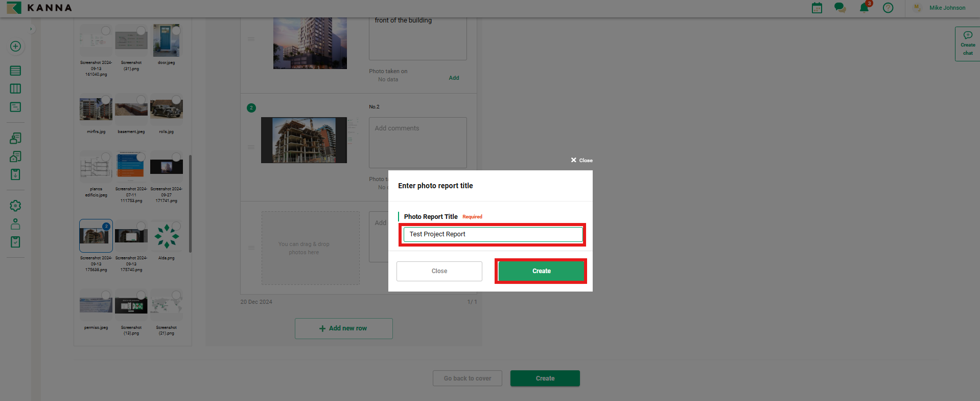Click the plus circle icon in sidebar
980x401 pixels.
pos(15,47)
